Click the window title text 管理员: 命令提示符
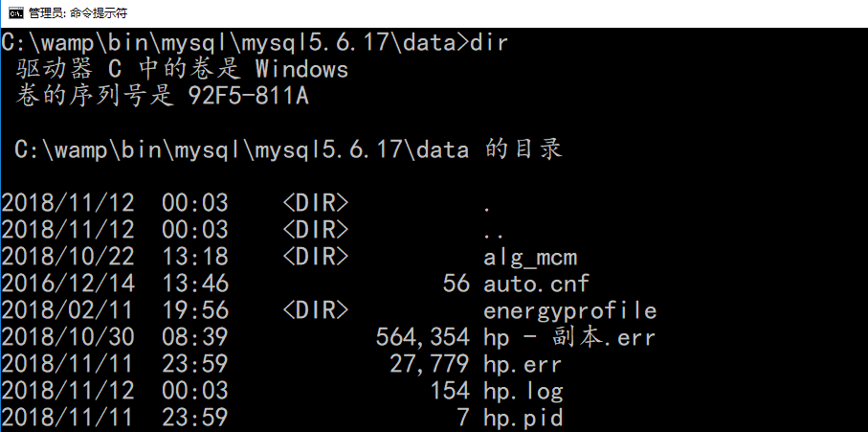The width and height of the screenshot is (868, 432). [x=78, y=13]
